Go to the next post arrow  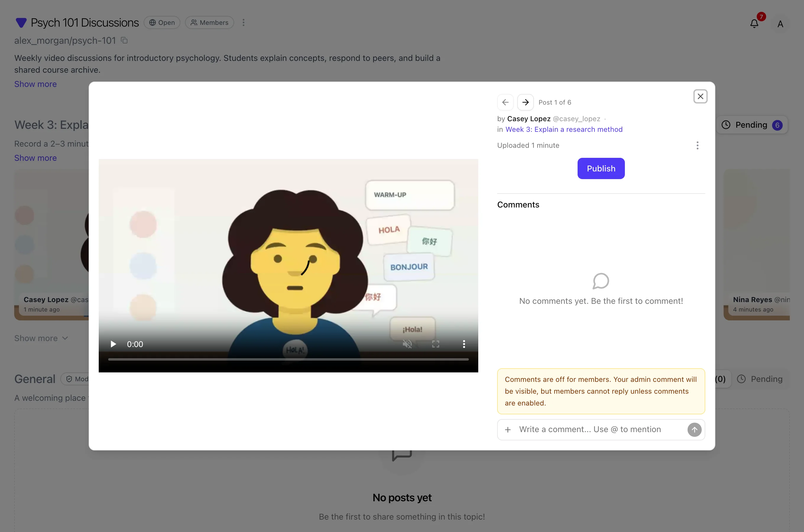[x=525, y=103]
